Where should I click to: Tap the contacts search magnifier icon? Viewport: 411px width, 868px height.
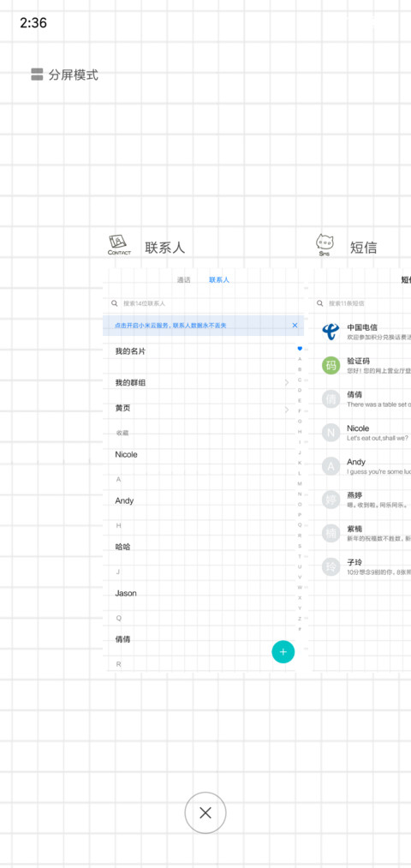pyautogui.click(x=115, y=303)
